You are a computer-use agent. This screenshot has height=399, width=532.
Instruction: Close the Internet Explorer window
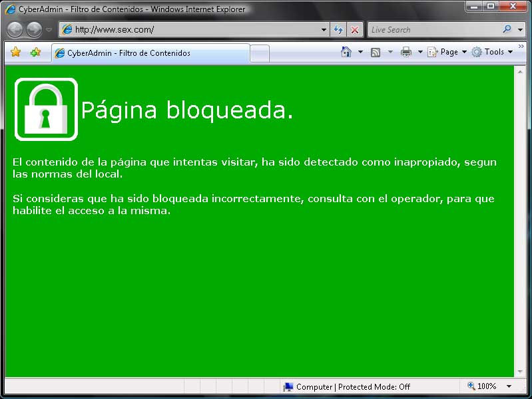tap(513, 7)
